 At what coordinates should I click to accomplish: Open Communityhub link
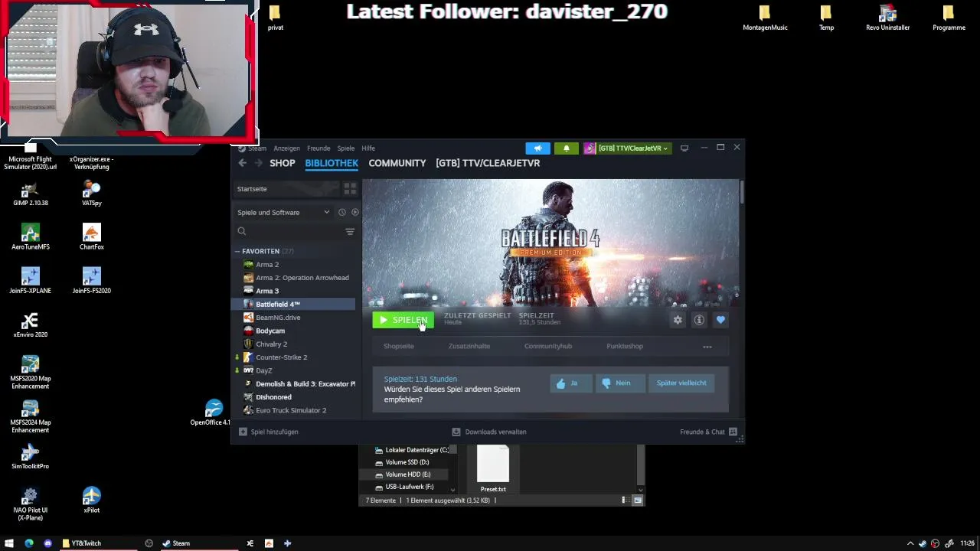coord(548,346)
